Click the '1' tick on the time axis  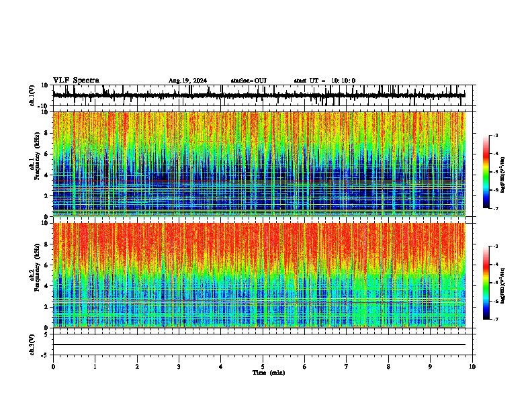pos(95,367)
